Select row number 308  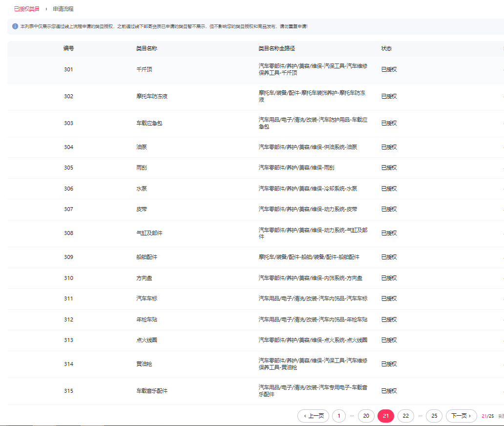[x=68, y=233]
